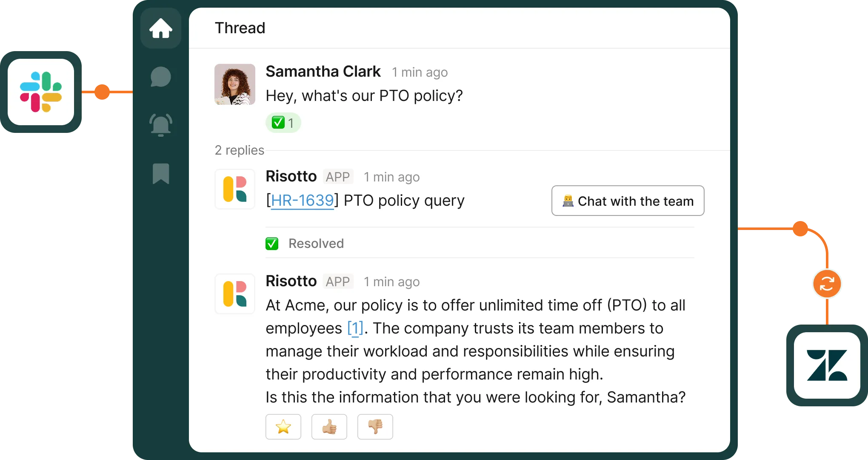Click the Samantha Clark name

click(x=323, y=72)
